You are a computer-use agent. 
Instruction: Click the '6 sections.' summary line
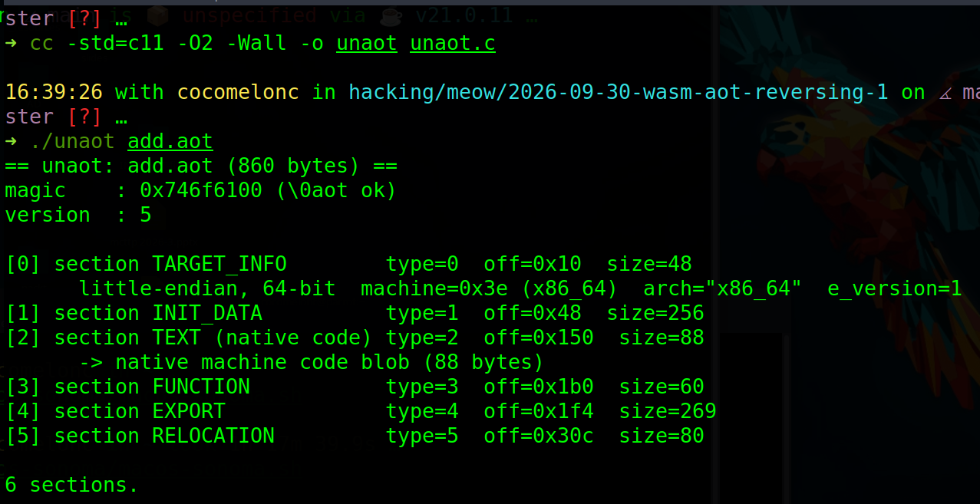coord(72,486)
